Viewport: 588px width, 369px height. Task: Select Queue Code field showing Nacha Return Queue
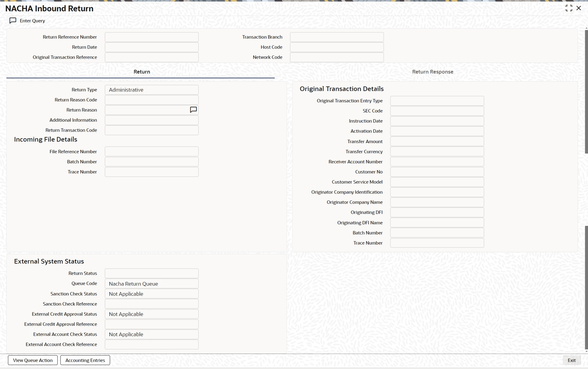tap(152, 283)
